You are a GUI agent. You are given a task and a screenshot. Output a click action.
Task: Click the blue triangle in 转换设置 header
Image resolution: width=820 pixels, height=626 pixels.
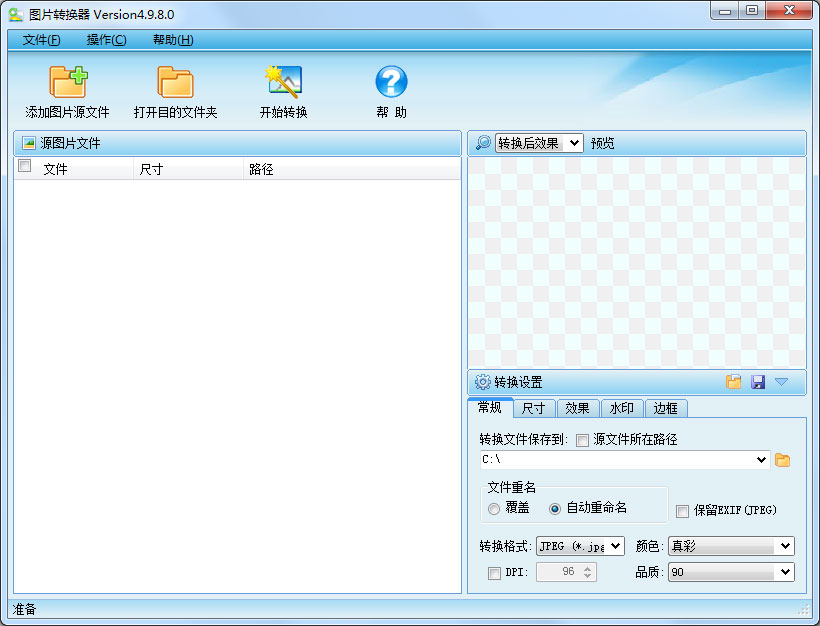coord(781,382)
